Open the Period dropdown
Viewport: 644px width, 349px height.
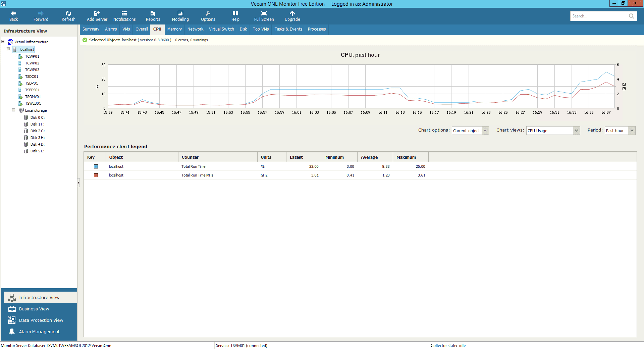click(620, 131)
